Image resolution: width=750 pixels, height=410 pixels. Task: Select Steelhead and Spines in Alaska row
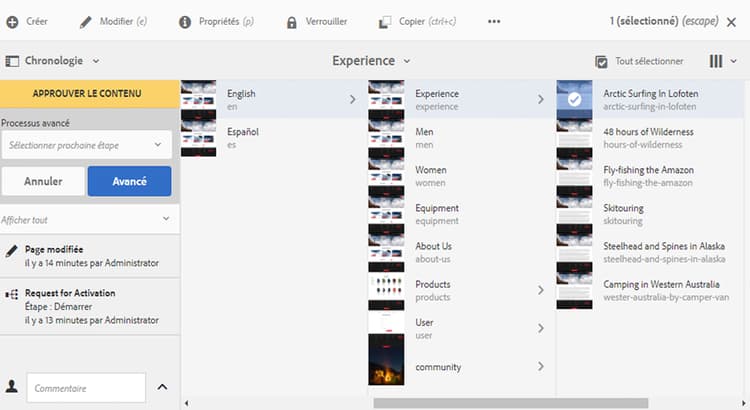click(x=650, y=252)
